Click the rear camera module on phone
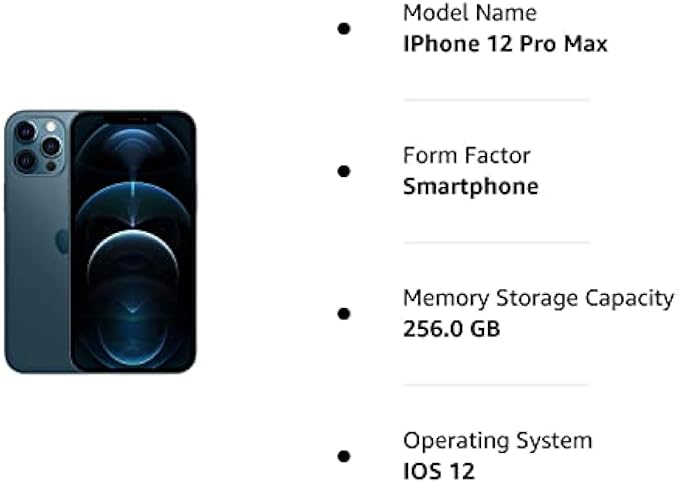Screen dimensions: 679x485 (x=37, y=145)
